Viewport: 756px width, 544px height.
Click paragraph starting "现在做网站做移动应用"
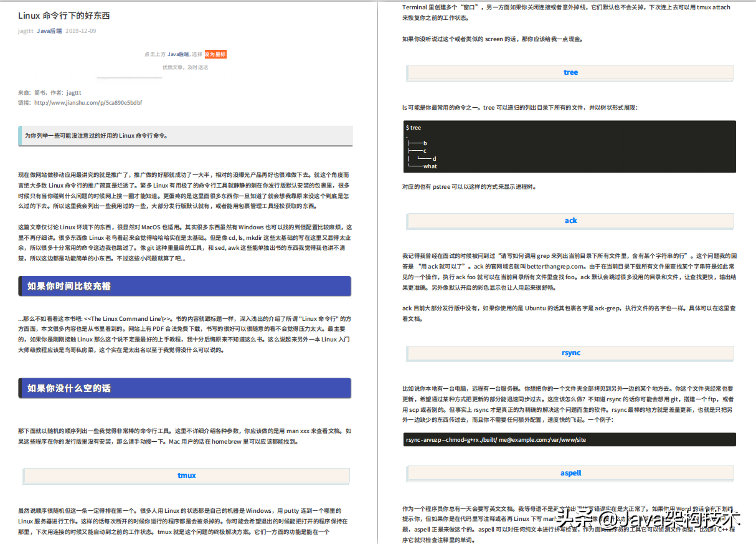(185, 190)
